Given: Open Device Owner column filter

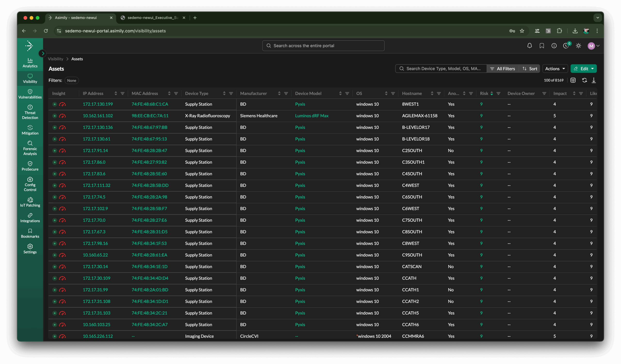Looking at the screenshot, I should [x=544, y=94].
